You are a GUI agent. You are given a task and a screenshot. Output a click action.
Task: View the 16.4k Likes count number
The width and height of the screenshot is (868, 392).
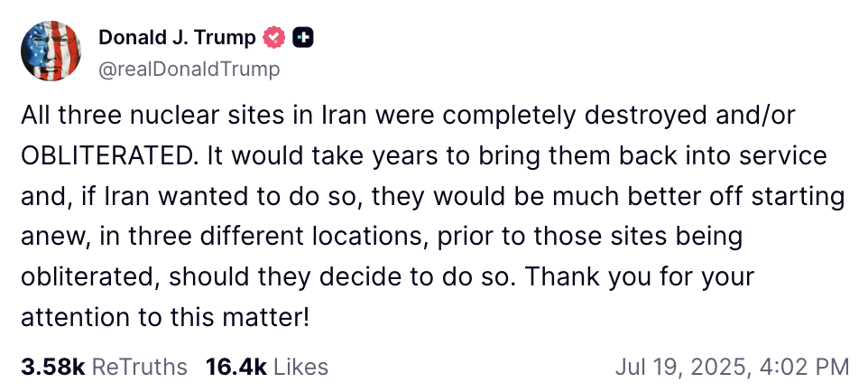coord(235,367)
